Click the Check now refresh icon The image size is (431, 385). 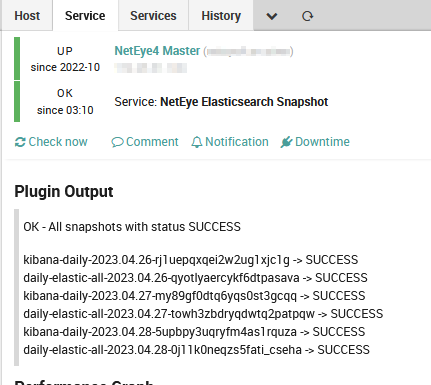click(x=20, y=142)
